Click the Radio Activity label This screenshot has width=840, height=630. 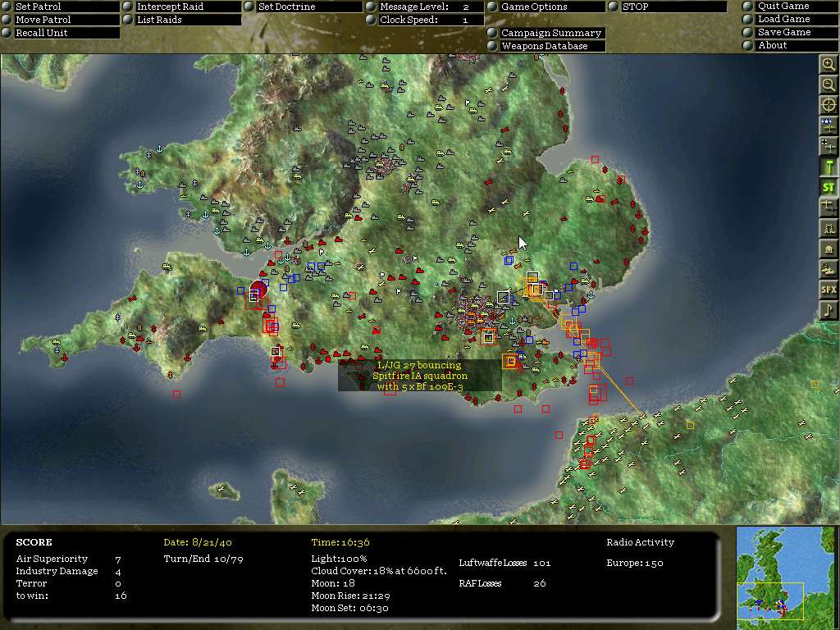[640, 542]
